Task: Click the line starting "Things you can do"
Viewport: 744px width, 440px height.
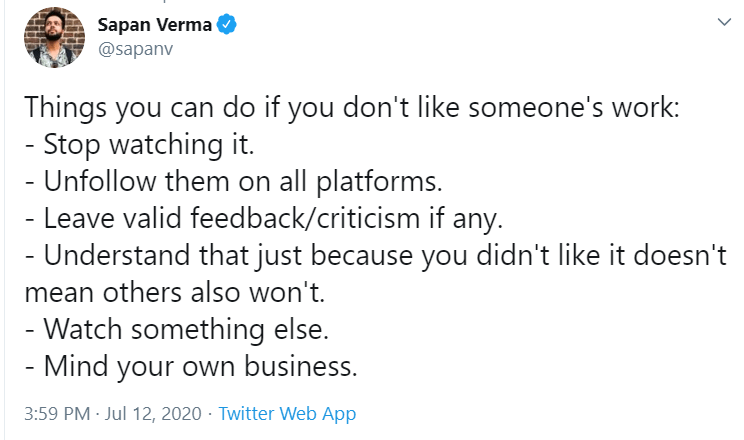Action: click(350, 107)
